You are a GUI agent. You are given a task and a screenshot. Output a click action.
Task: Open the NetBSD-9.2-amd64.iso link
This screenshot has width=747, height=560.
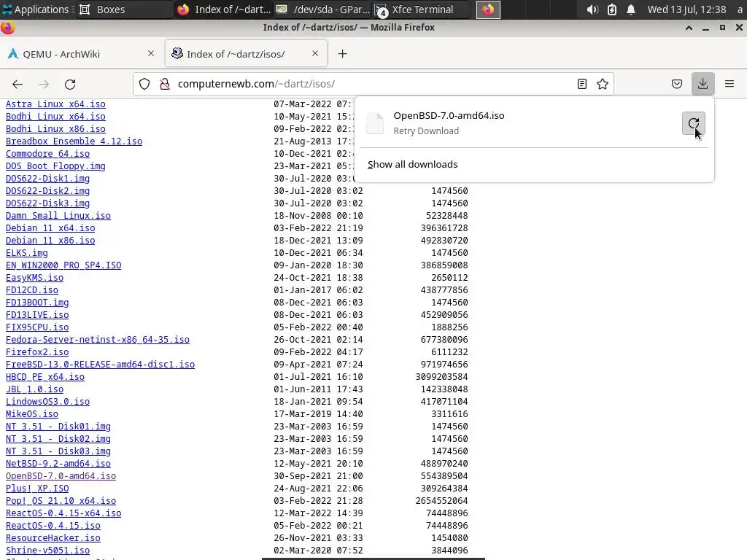(x=58, y=463)
